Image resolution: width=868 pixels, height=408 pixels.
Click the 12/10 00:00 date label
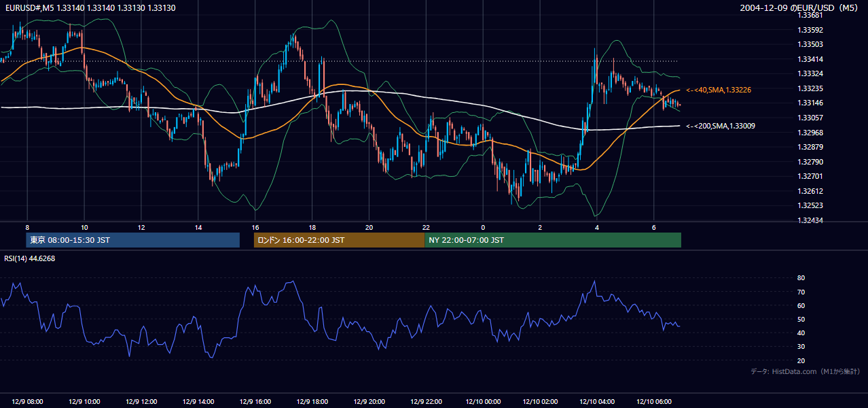pos(483,401)
